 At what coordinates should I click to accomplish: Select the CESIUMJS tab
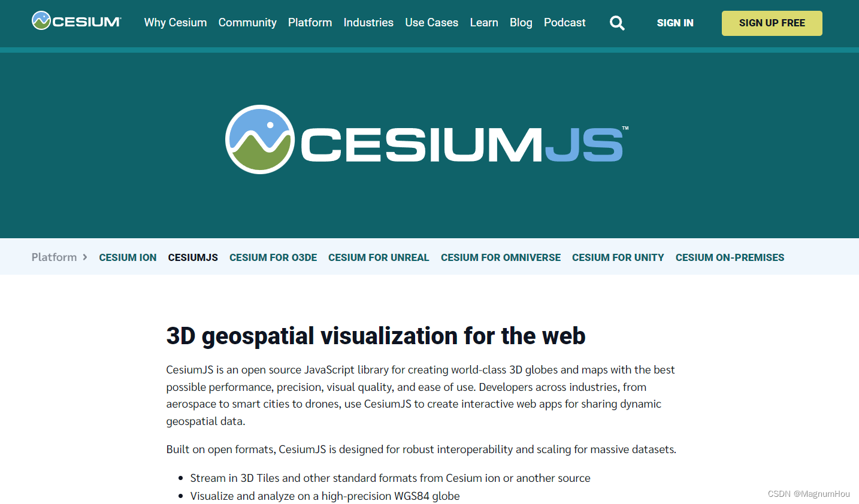coord(193,257)
